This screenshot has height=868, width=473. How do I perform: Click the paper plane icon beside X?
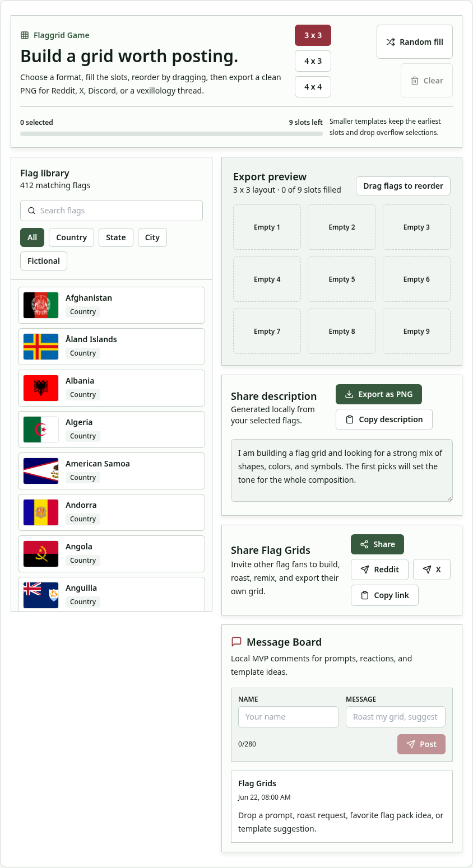pyautogui.click(x=427, y=570)
